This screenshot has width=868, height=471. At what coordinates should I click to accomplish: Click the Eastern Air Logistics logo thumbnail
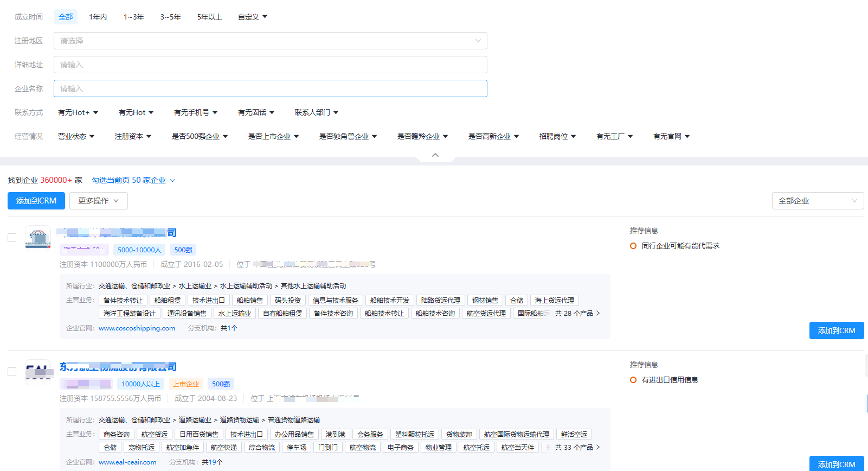point(38,372)
